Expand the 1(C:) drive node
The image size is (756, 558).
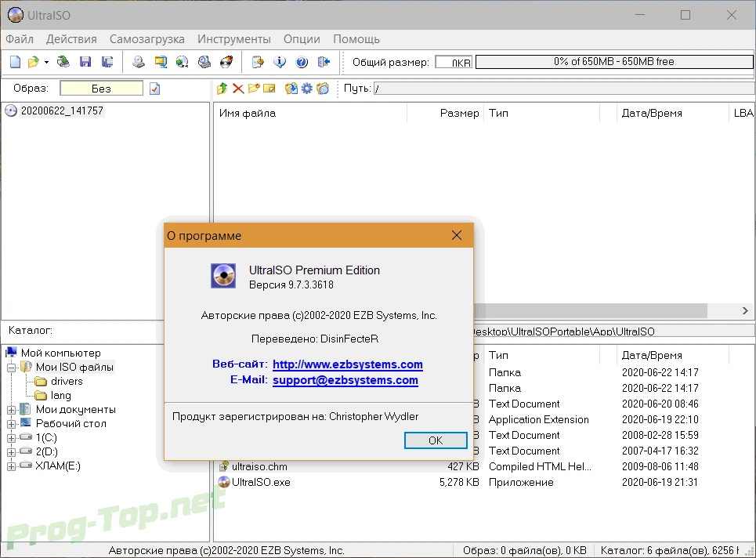coord(12,438)
